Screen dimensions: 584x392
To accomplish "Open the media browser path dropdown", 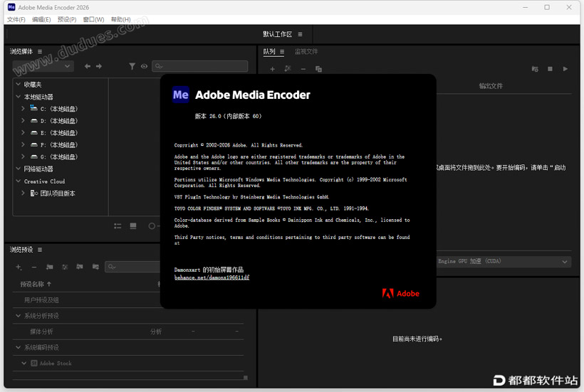I will pyautogui.click(x=43, y=66).
